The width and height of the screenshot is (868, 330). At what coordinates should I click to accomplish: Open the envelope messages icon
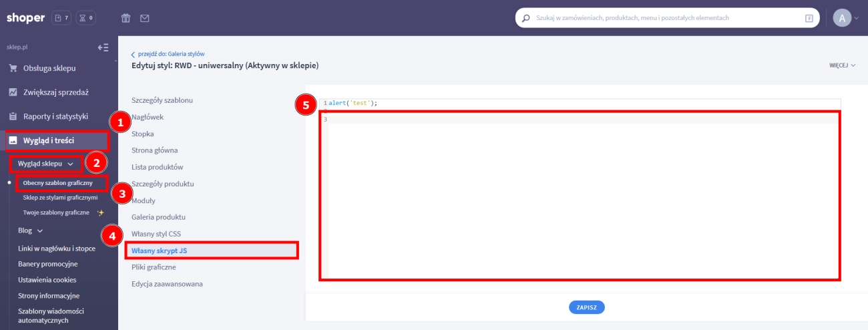click(144, 18)
